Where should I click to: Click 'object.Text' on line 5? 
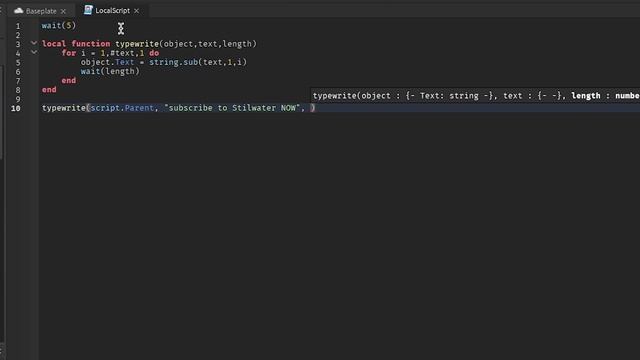pos(107,62)
